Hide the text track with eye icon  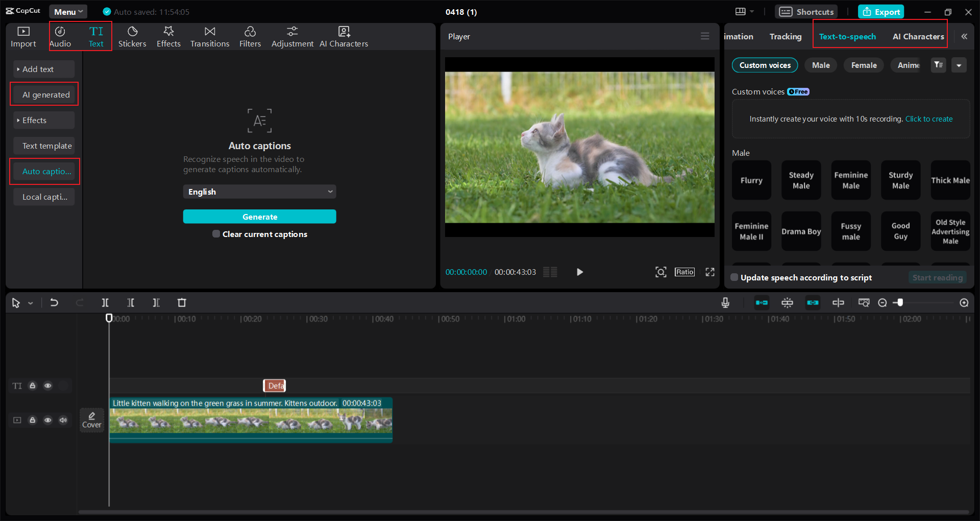(48, 386)
